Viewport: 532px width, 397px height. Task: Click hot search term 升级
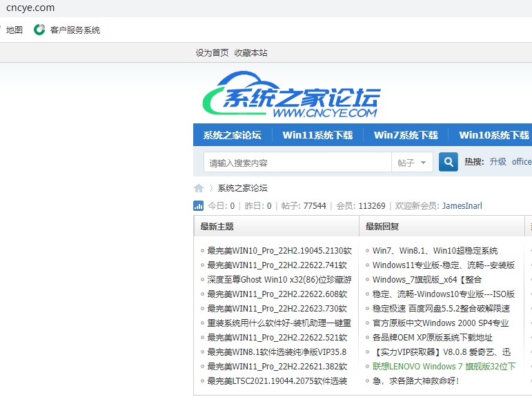coord(497,162)
